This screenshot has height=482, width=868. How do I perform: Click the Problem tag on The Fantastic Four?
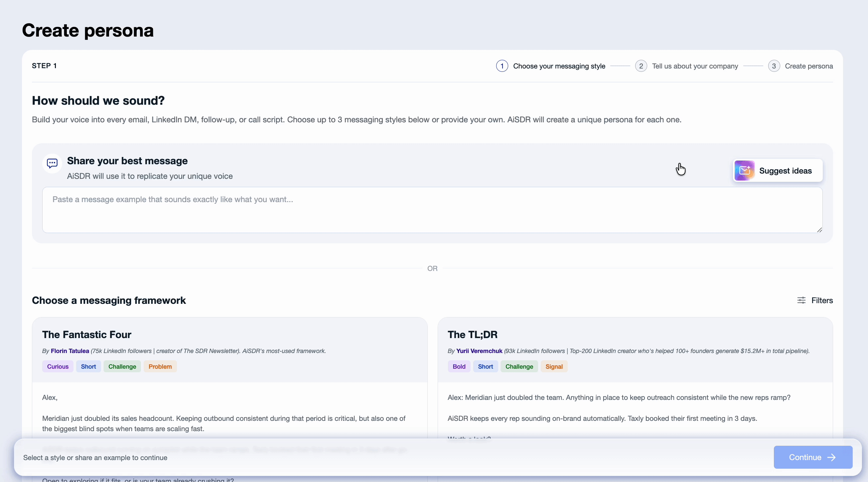pos(160,366)
